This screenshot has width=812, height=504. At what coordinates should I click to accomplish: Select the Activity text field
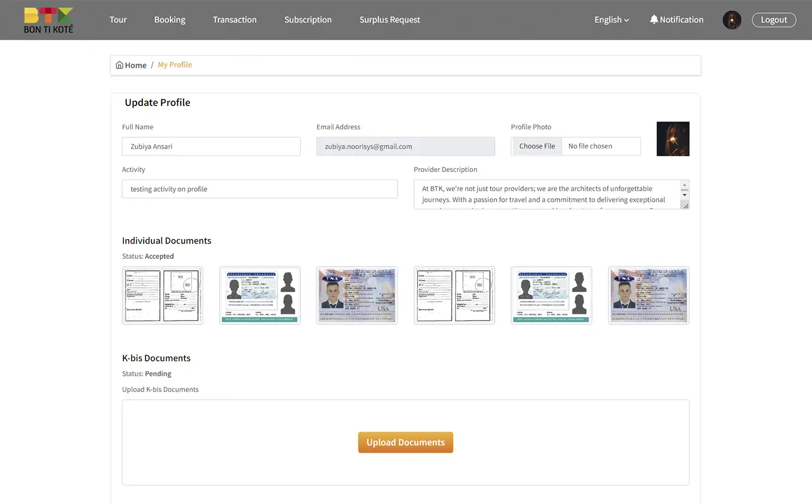click(259, 188)
